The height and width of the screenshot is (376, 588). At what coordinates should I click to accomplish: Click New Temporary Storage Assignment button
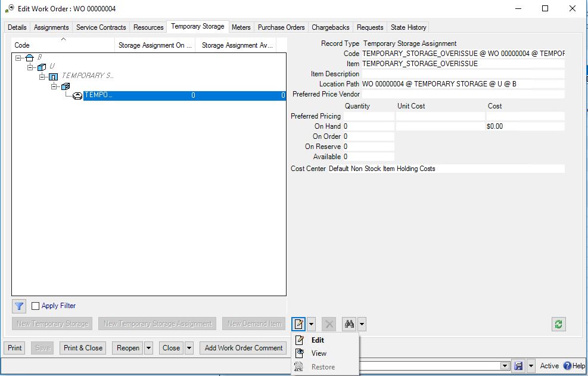pos(157,324)
